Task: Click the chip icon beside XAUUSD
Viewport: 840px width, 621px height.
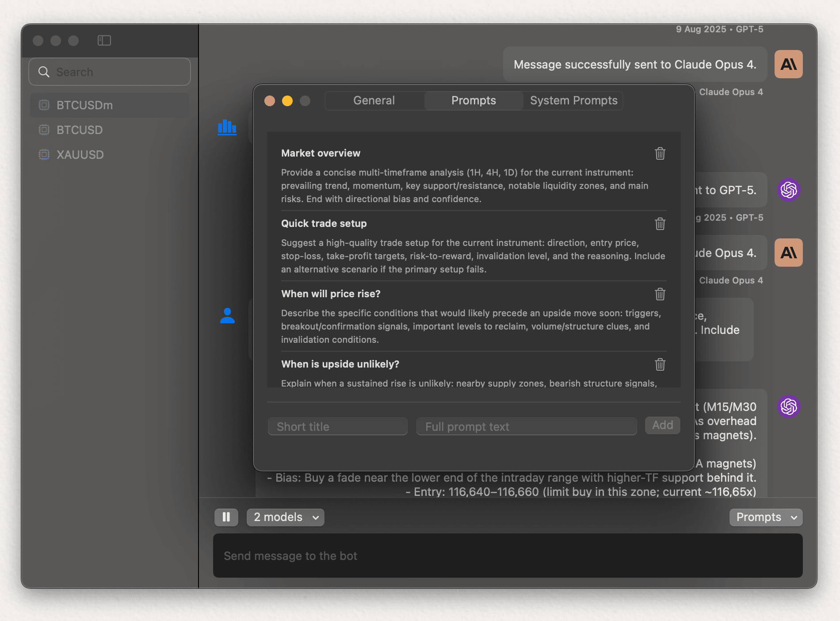Action: tap(44, 154)
